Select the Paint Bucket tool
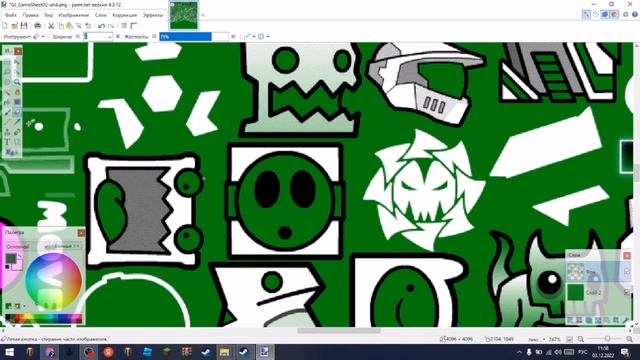The width and height of the screenshot is (640, 360). [x=7, y=102]
